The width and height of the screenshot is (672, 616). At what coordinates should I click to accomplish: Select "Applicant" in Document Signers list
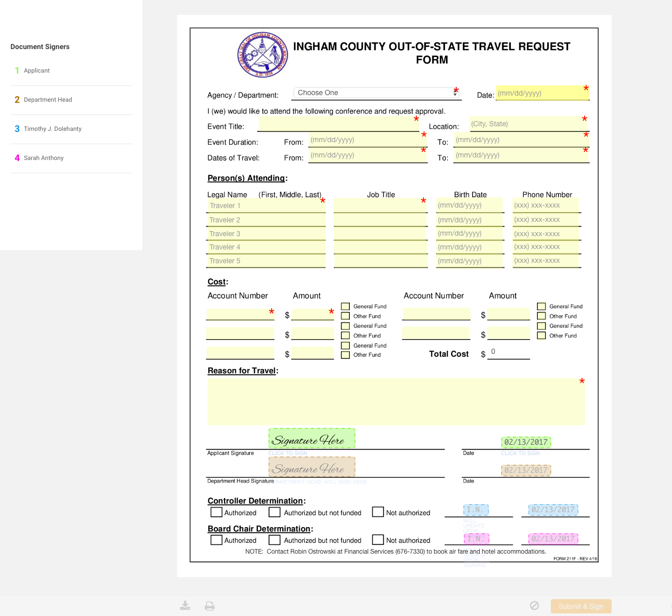36,71
